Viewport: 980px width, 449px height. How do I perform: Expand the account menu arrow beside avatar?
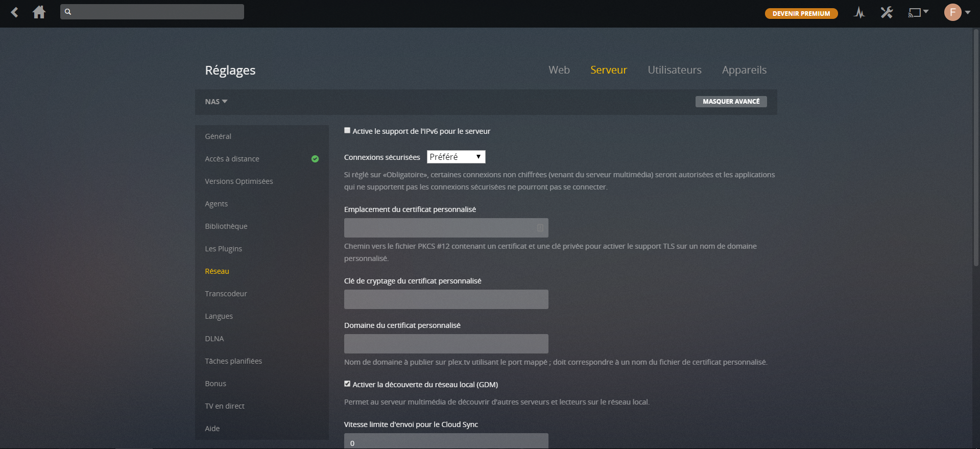click(x=968, y=12)
